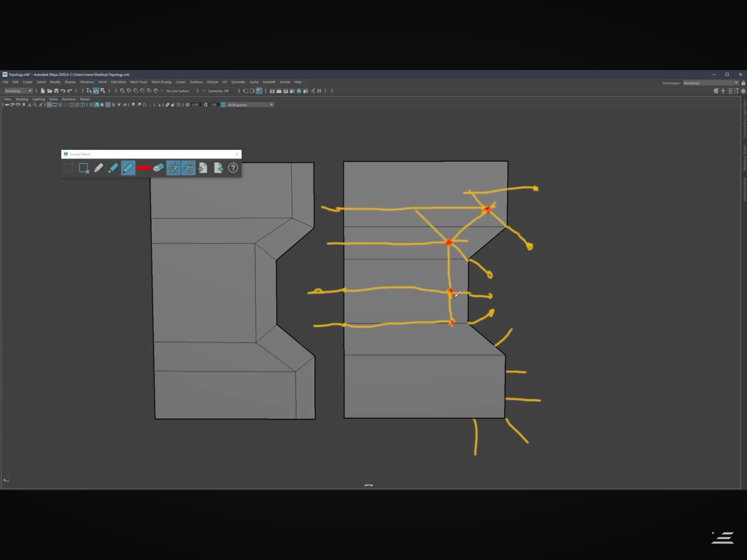
Task: Click the undo arrow in status line
Action: click(x=63, y=91)
